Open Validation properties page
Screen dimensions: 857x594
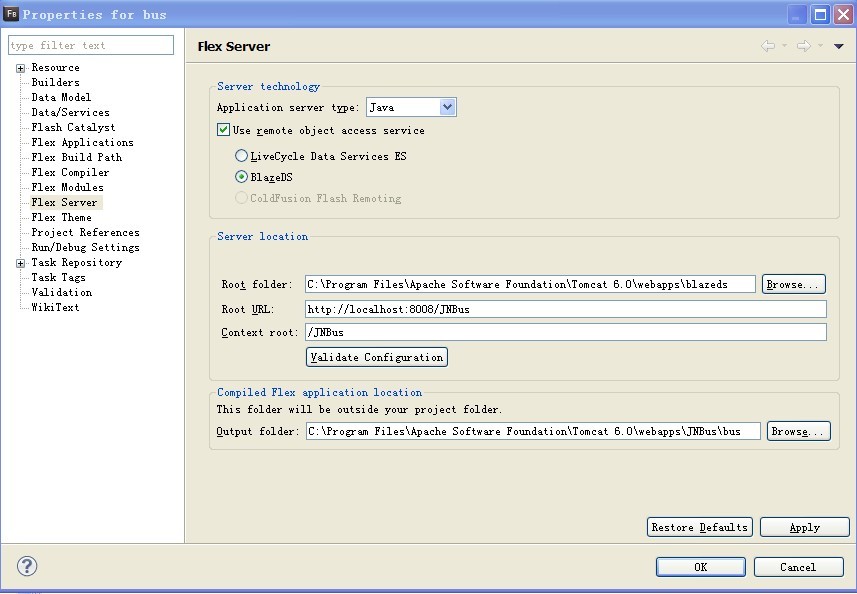[x=62, y=292]
